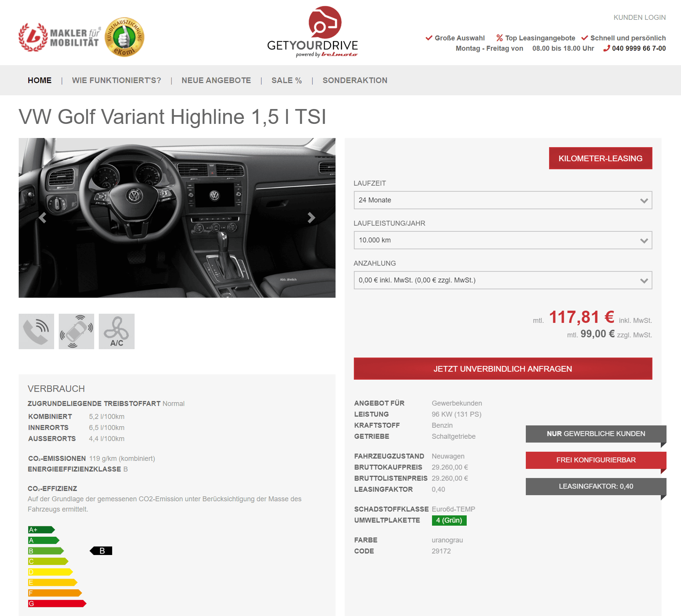This screenshot has width=681, height=616.
Task: Click the 119 g/km CO2 emissions value
Action: 122,459
